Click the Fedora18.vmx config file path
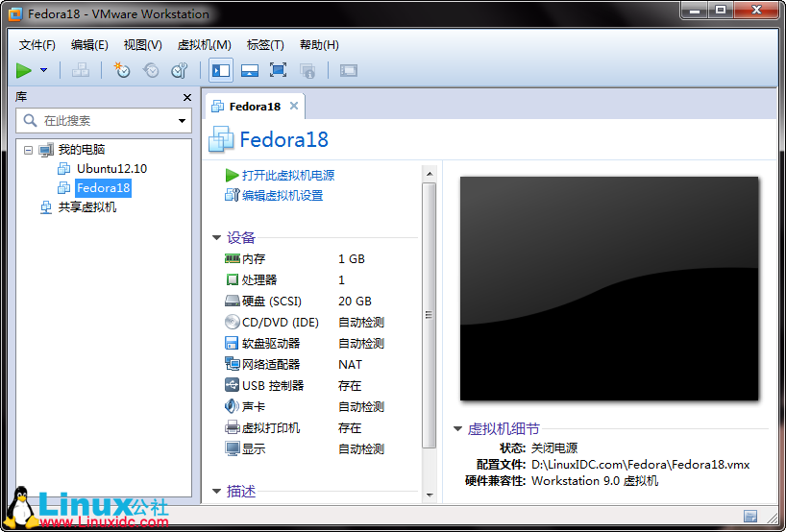The image size is (786, 532). coord(641,465)
